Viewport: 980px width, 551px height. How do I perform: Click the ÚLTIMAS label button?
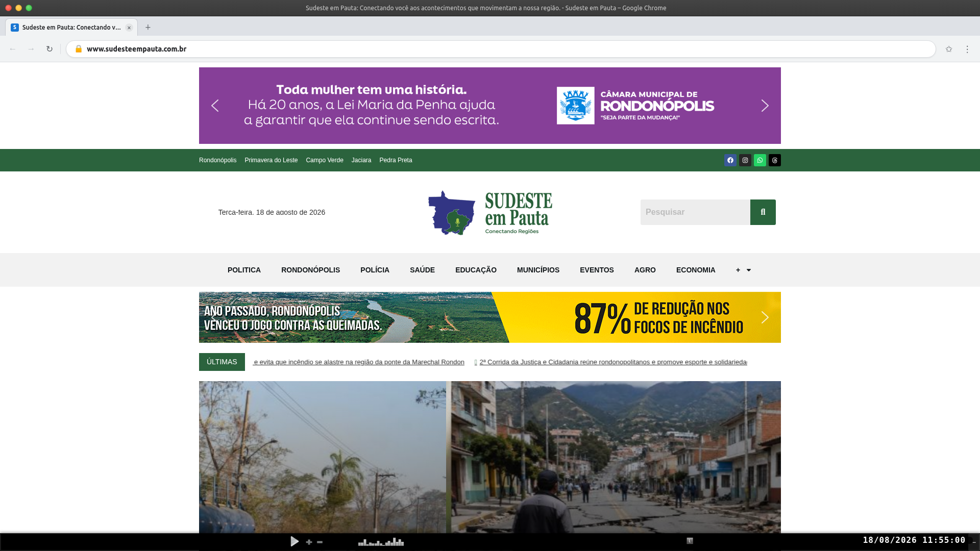(x=222, y=362)
